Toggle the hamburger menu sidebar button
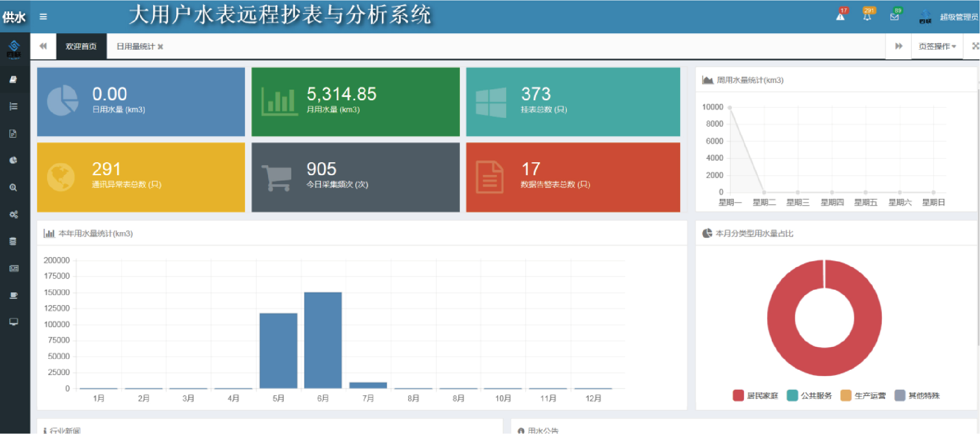Viewport: 980px width, 434px height. click(x=43, y=17)
